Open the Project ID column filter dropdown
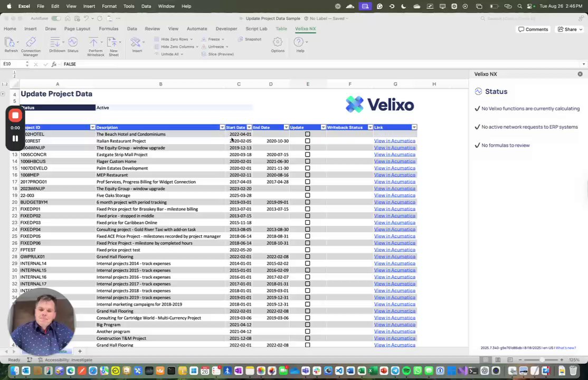This screenshot has height=380, width=588. click(x=92, y=127)
